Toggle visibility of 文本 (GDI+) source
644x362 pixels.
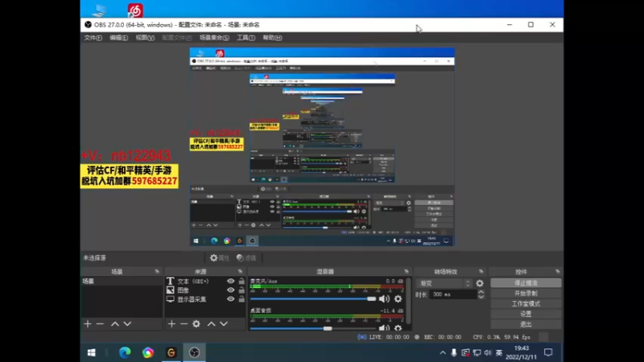point(230,281)
